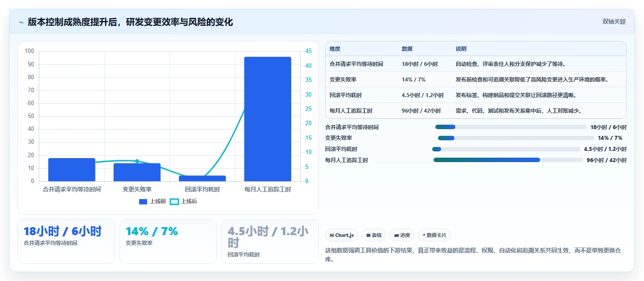Screen dimensions: 644x281
Task: Click description starting 发布前检查和可追溯关联
Action: (x=532, y=80)
